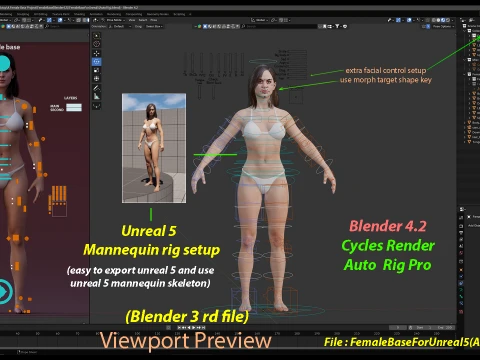
Task: Open the View menu in viewport header
Action: coord(132,20)
